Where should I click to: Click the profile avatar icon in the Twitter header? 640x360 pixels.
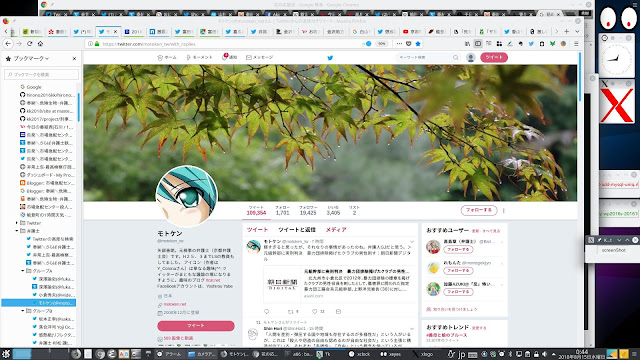pos(471,58)
